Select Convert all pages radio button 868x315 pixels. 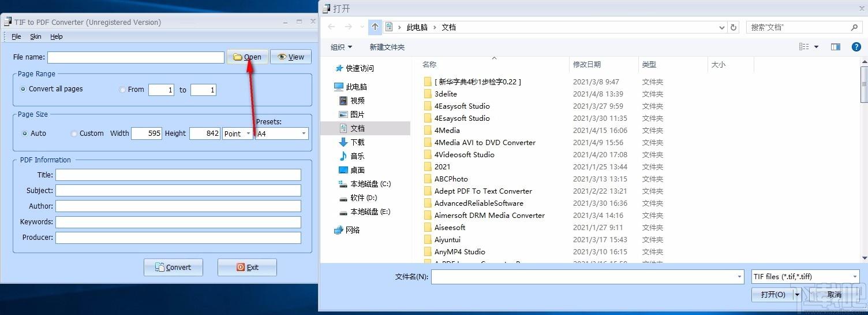(x=51, y=89)
